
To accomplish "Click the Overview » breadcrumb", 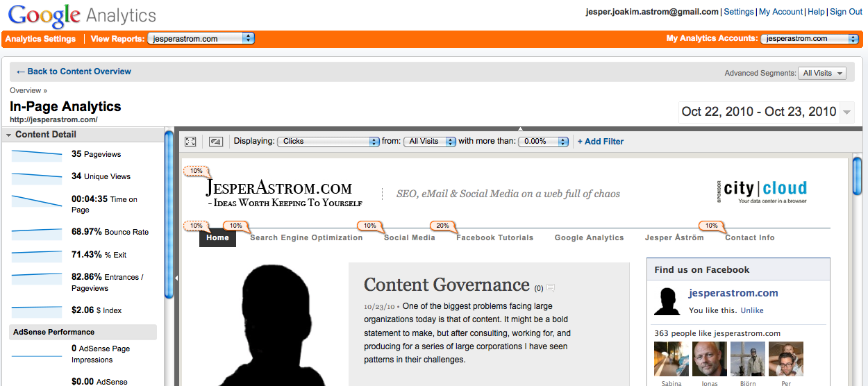I will pyautogui.click(x=28, y=90).
